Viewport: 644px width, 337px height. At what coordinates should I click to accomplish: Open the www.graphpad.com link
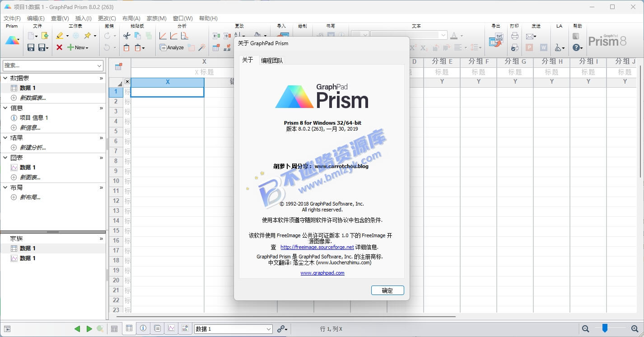click(322, 273)
